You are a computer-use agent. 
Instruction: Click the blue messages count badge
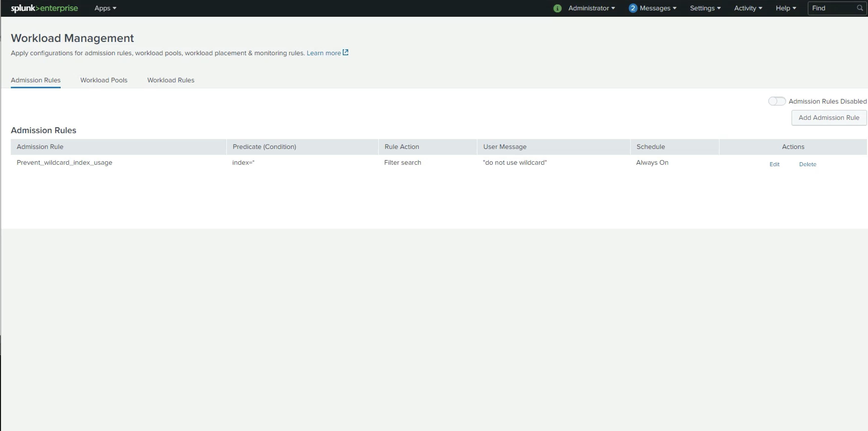pos(633,8)
